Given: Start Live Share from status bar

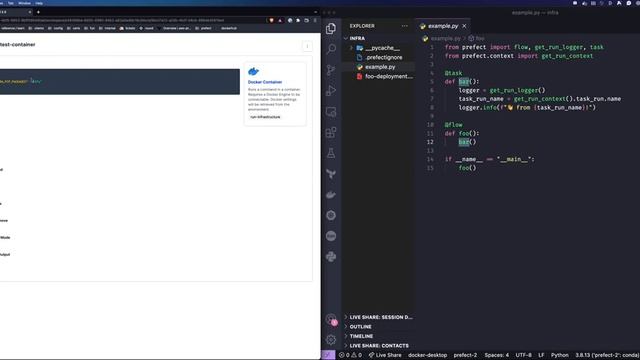Looking at the screenshot, I should 384,355.
